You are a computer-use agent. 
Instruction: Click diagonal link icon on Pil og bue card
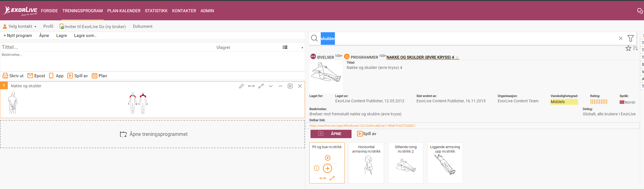click(332, 178)
